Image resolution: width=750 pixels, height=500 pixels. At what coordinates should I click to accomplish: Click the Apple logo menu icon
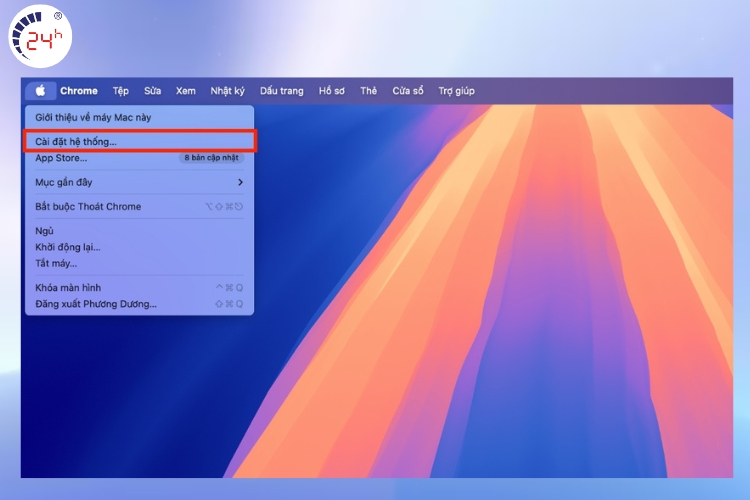click(41, 91)
